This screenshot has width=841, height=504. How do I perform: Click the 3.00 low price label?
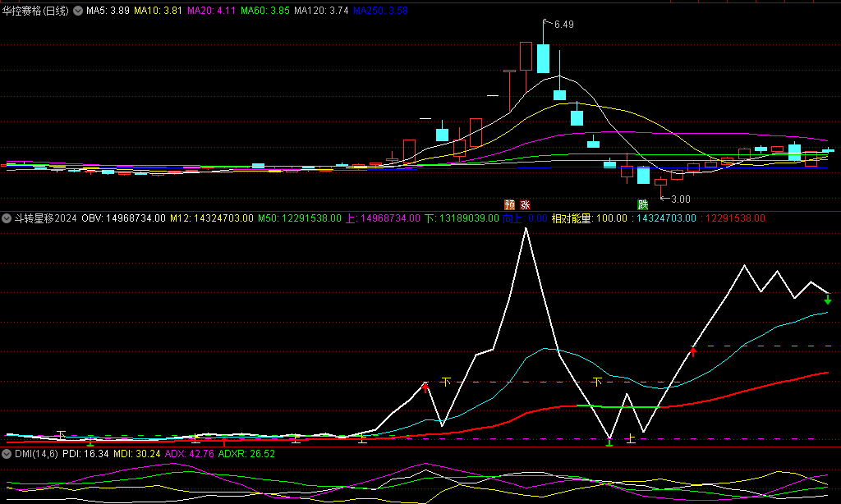[x=680, y=199]
